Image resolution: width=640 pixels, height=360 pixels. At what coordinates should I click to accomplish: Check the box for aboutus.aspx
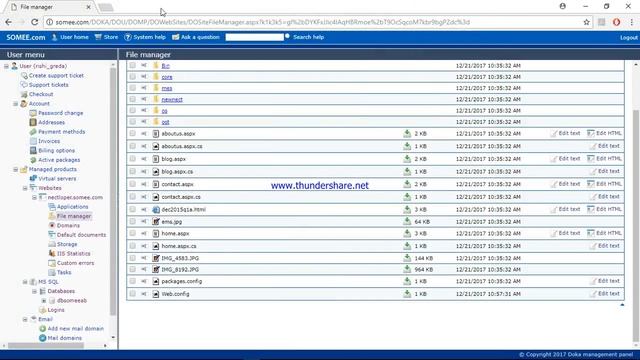pyautogui.click(x=132, y=133)
